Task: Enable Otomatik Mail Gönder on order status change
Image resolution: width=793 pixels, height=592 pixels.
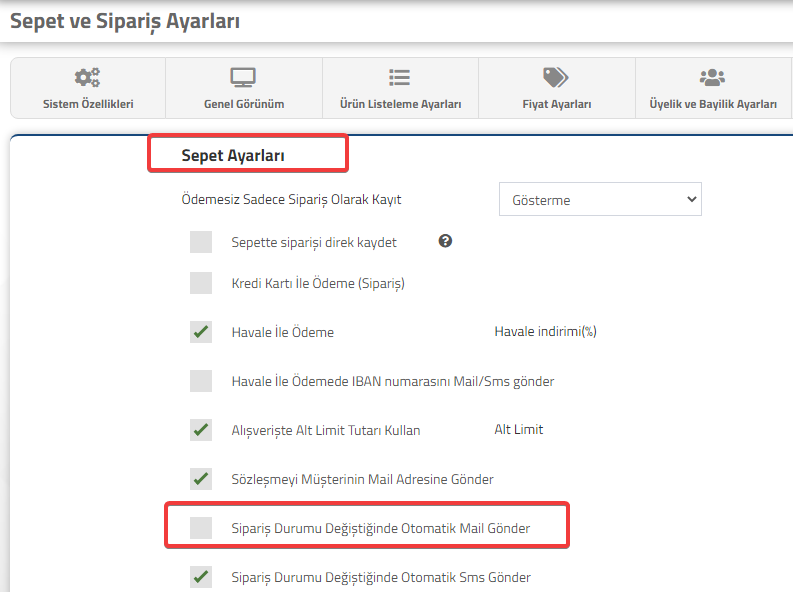Action: point(201,528)
